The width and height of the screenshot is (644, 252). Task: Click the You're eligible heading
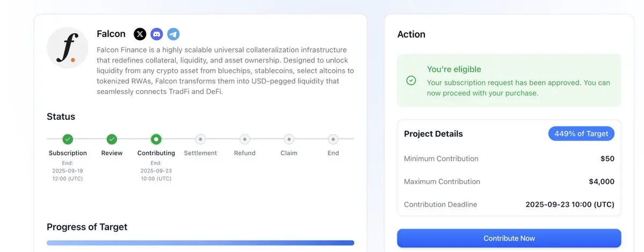(x=454, y=69)
